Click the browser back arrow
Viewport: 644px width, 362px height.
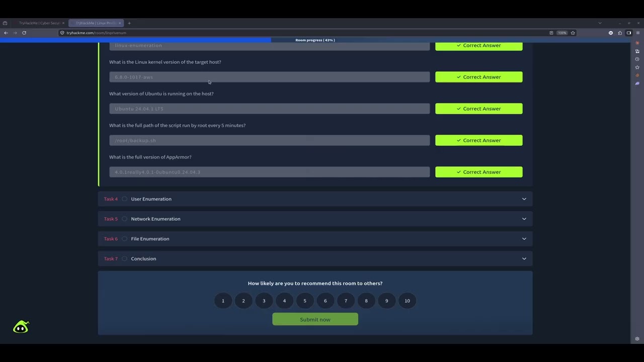coord(6,33)
